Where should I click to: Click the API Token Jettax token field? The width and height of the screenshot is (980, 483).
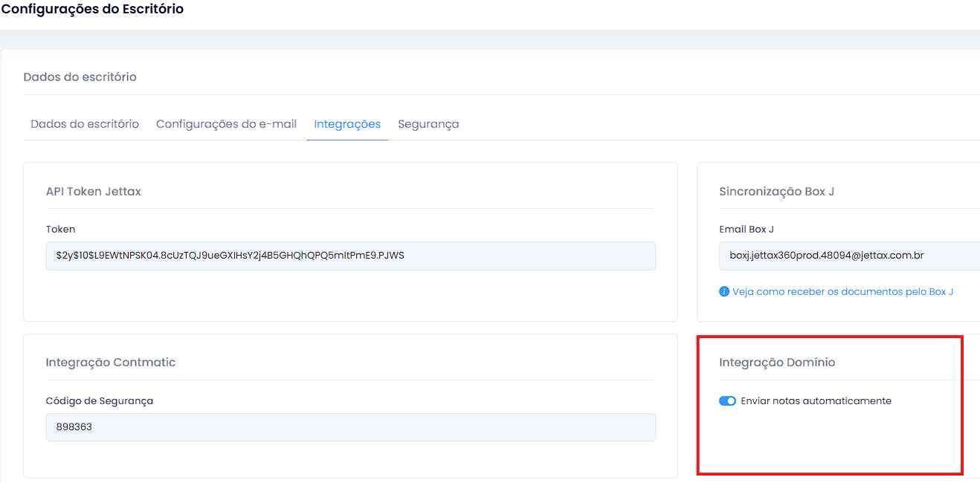(351, 256)
